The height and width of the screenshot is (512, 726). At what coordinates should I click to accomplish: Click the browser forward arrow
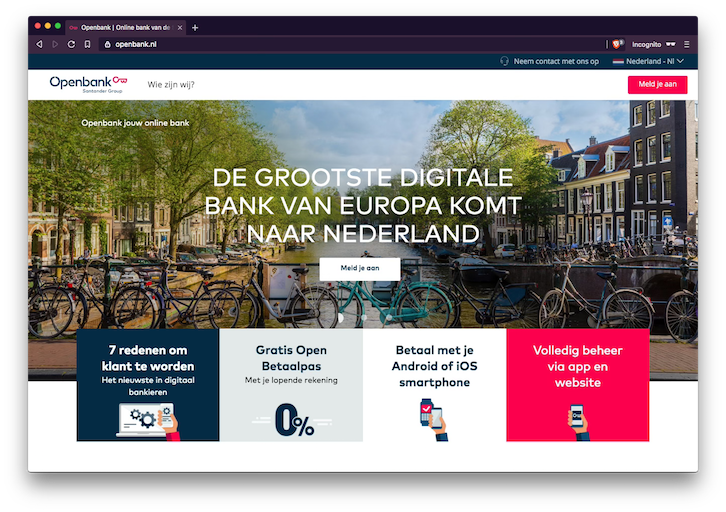pos(55,44)
